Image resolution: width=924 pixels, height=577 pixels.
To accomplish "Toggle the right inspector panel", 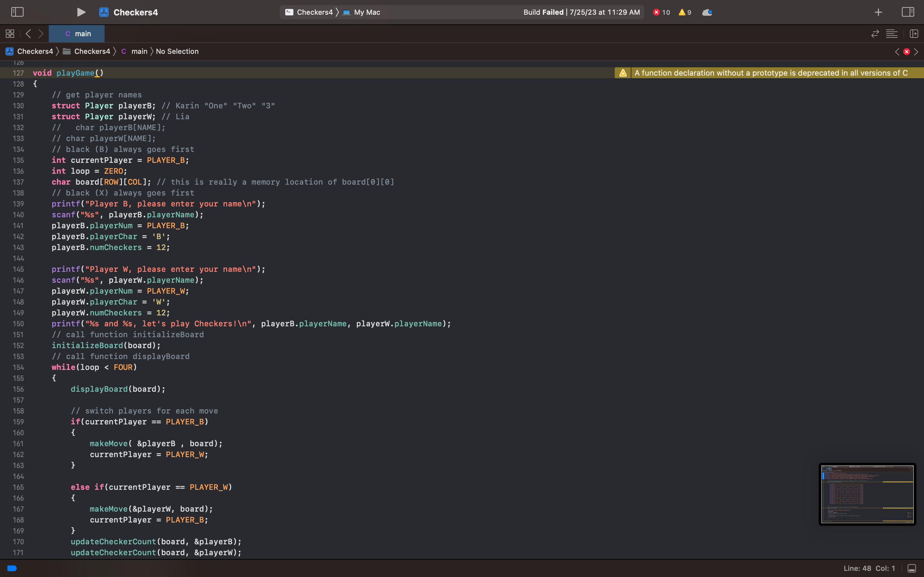I will (908, 12).
